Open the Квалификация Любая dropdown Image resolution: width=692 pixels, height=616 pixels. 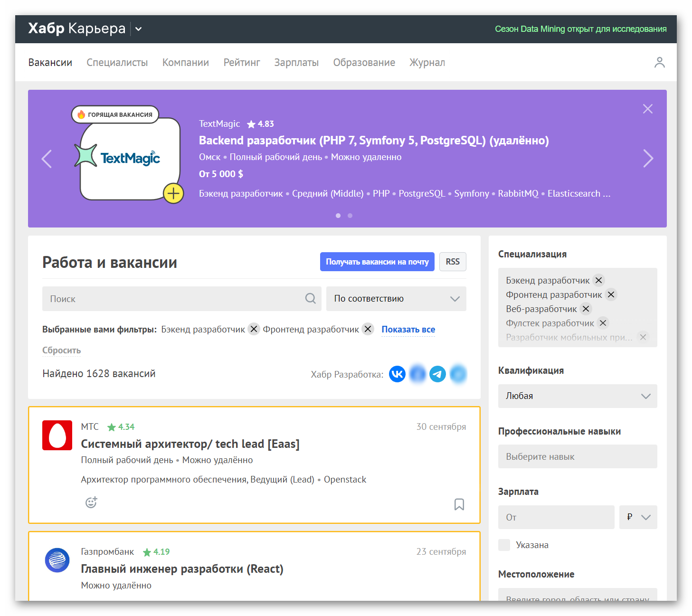[578, 396]
